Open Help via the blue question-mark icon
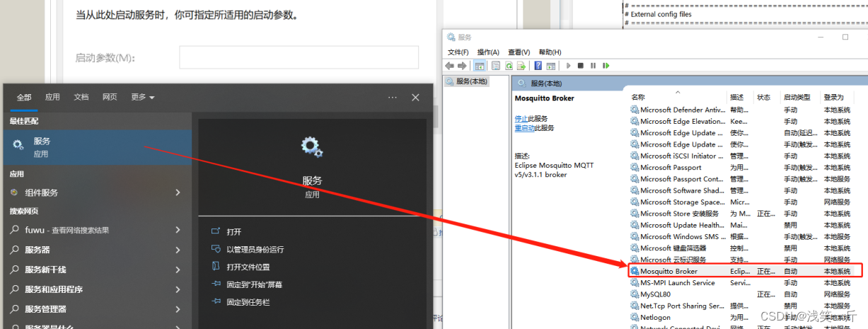 pos(538,65)
